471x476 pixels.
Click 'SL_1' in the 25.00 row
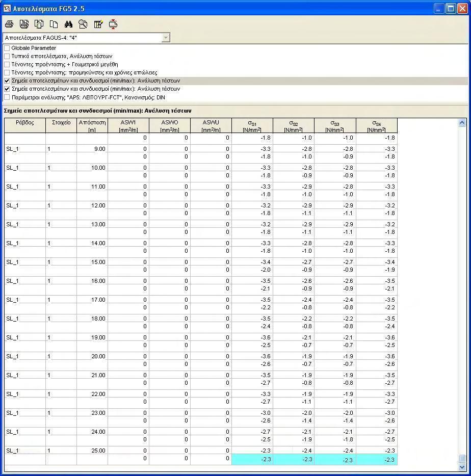point(12,451)
